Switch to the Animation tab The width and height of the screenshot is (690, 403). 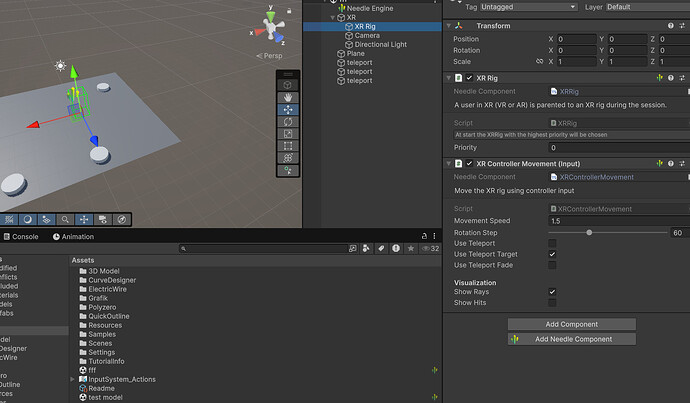pyautogui.click(x=73, y=237)
